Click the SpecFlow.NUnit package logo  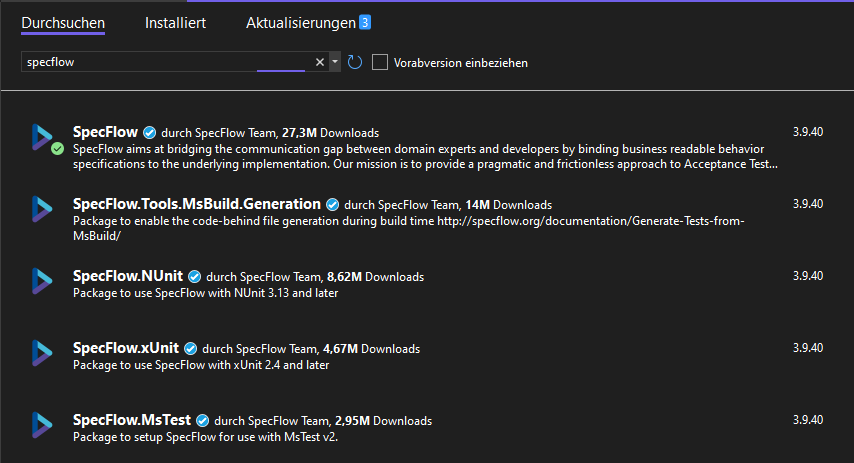coord(42,281)
